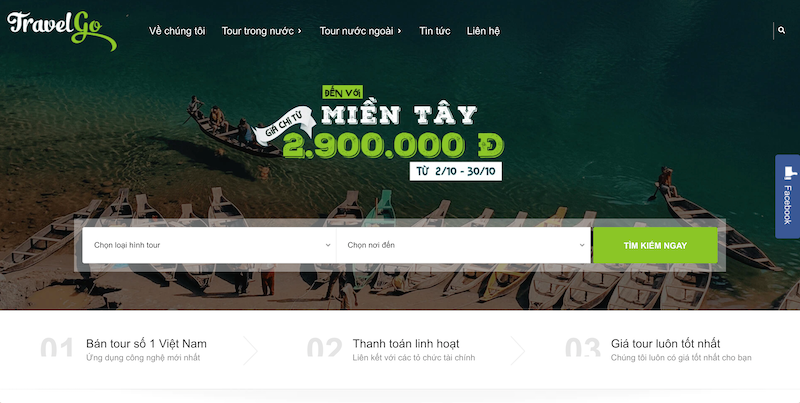Click the 2.900.000 Đ price text
The height and width of the screenshot is (403, 800).
click(x=393, y=146)
